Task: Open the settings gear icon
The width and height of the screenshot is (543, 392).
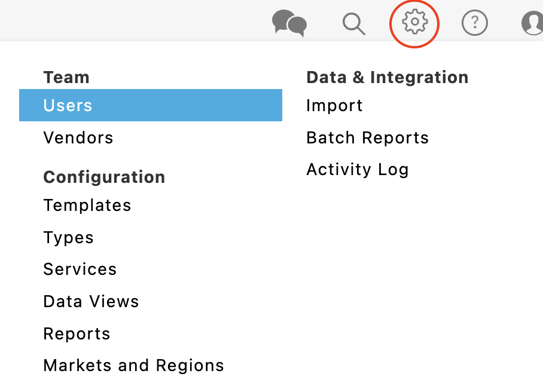Action: 414,22
